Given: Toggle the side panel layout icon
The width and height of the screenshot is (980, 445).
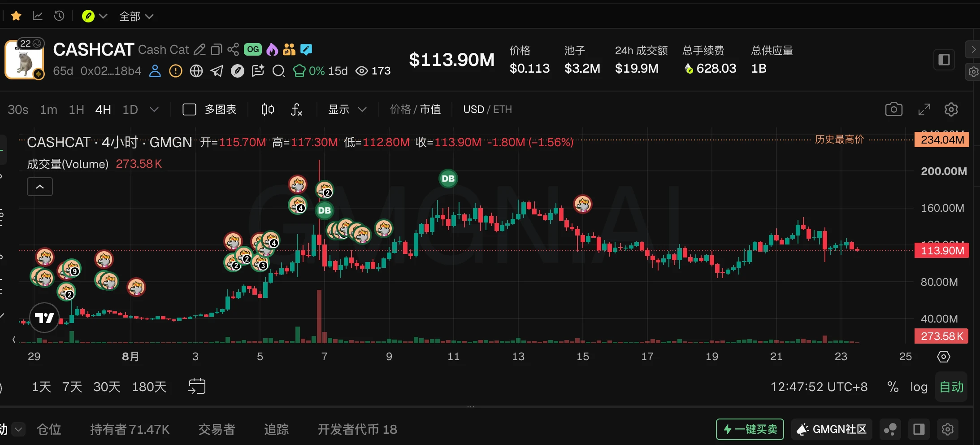Looking at the screenshot, I should click(944, 60).
